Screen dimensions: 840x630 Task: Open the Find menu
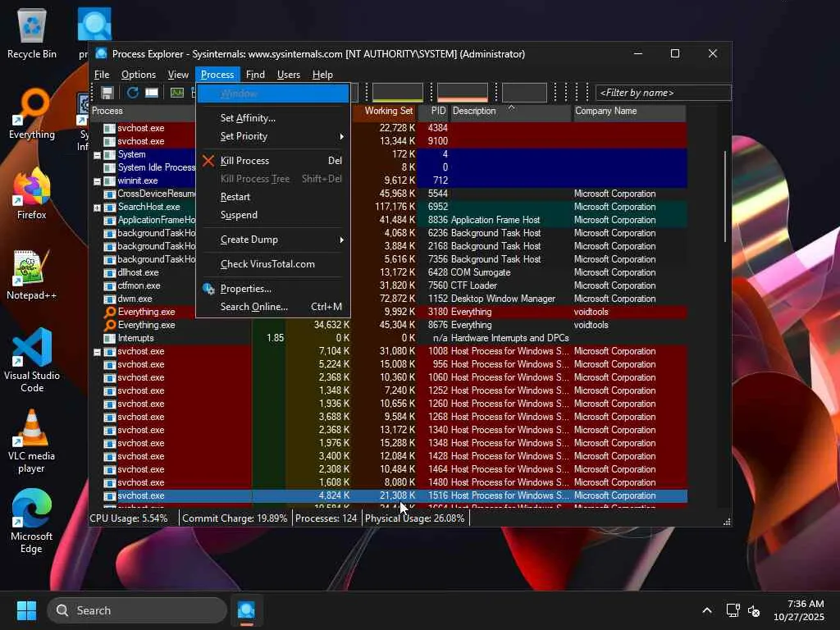[255, 75]
